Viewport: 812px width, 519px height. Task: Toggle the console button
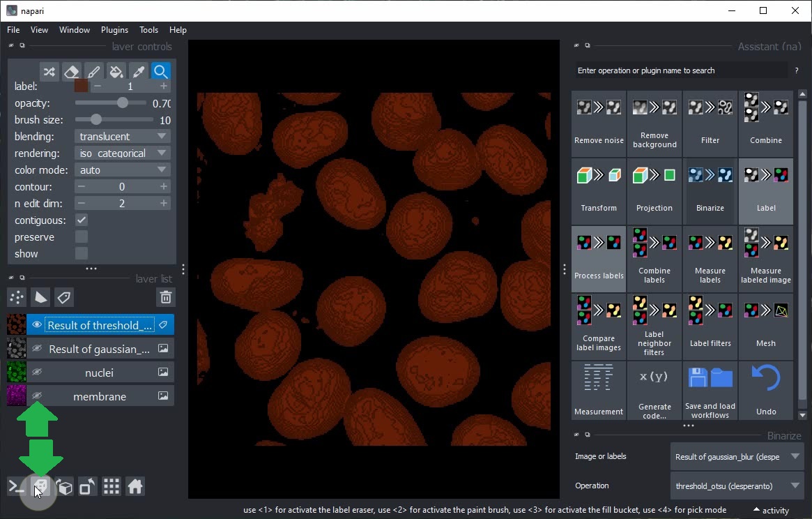pyautogui.click(x=17, y=487)
